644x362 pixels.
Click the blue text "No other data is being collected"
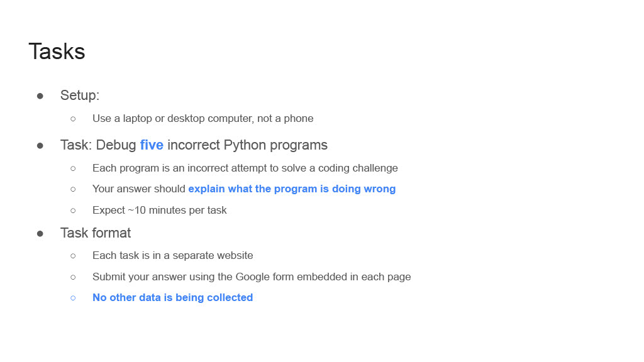[172, 298]
